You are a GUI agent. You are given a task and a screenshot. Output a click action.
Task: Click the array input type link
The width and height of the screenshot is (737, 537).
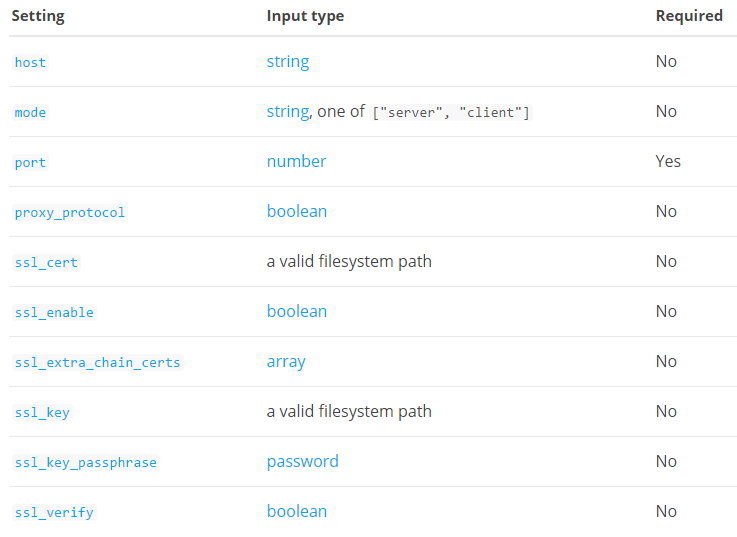coord(286,361)
